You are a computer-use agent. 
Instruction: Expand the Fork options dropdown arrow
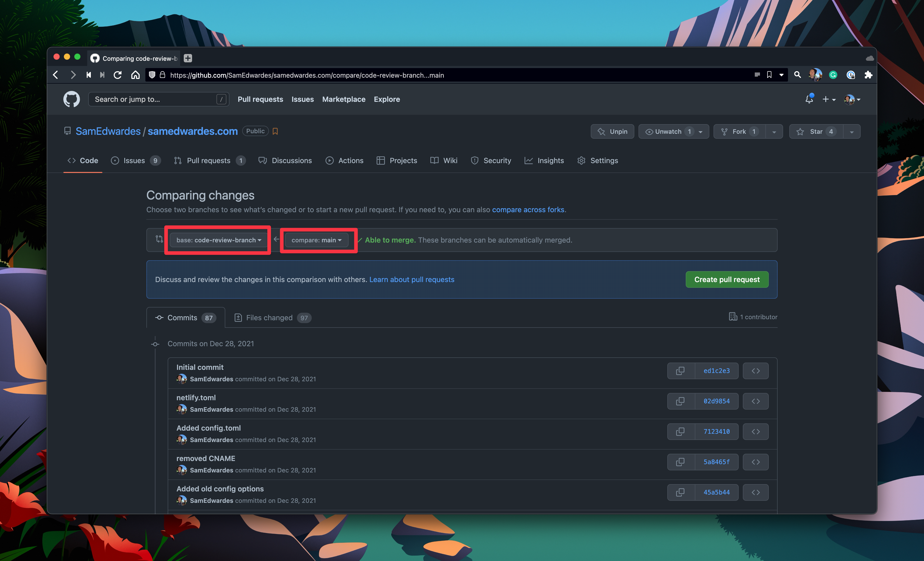click(774, 132)
